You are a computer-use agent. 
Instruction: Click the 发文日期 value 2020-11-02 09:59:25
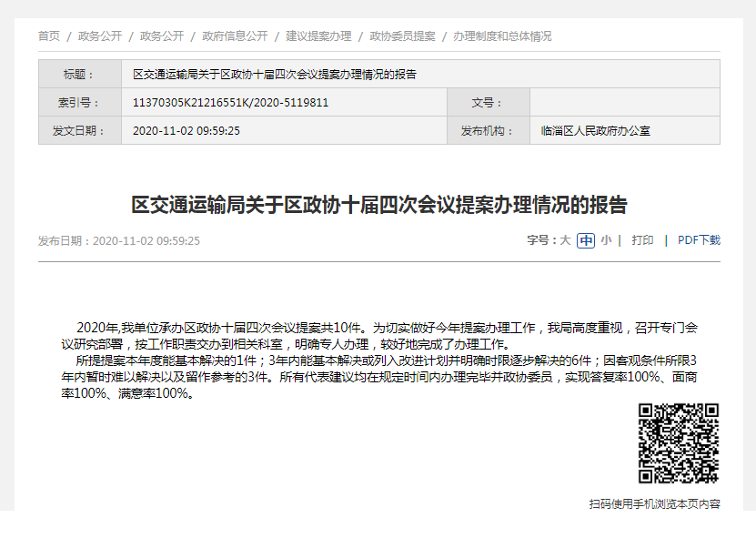[186, 130]
